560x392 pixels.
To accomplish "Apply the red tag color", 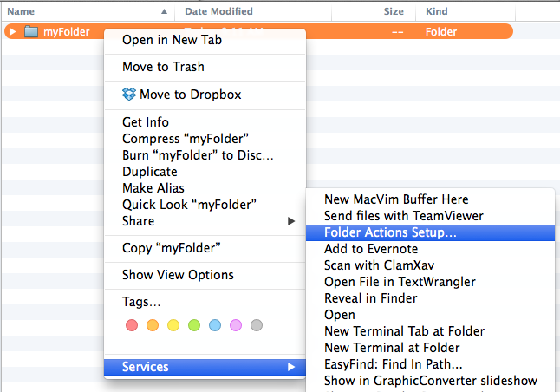I will pos(132,325).
